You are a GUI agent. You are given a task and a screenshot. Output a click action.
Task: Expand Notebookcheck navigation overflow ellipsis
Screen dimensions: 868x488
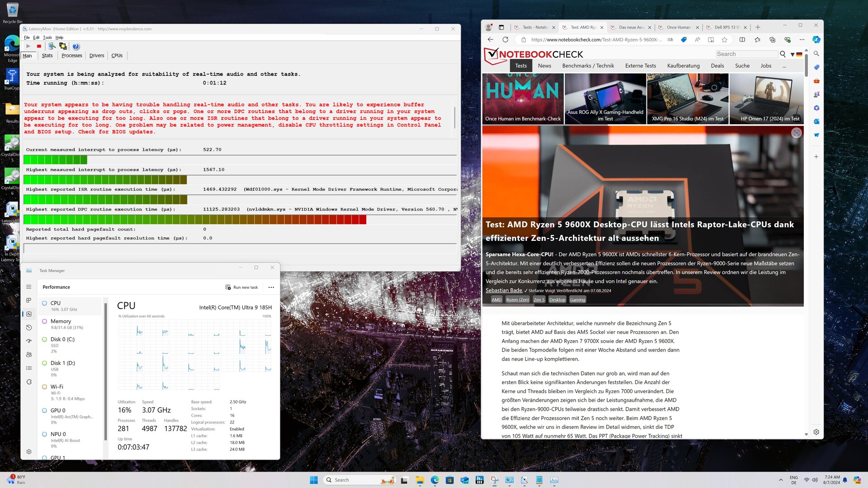[x=784, y=66]
